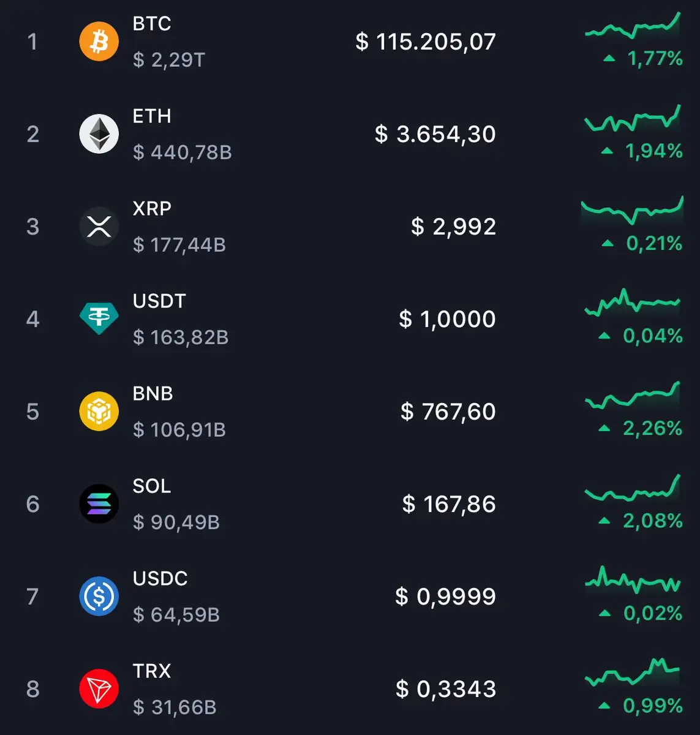
Task: Select the USDC market cap $ 64,59B
Action: click(176, 614)
